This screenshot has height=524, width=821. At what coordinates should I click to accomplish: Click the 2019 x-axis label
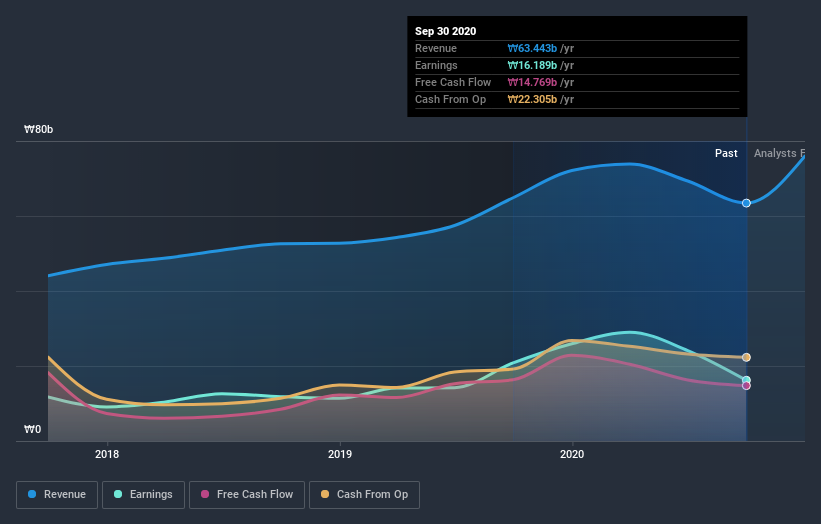pos(340,454)
